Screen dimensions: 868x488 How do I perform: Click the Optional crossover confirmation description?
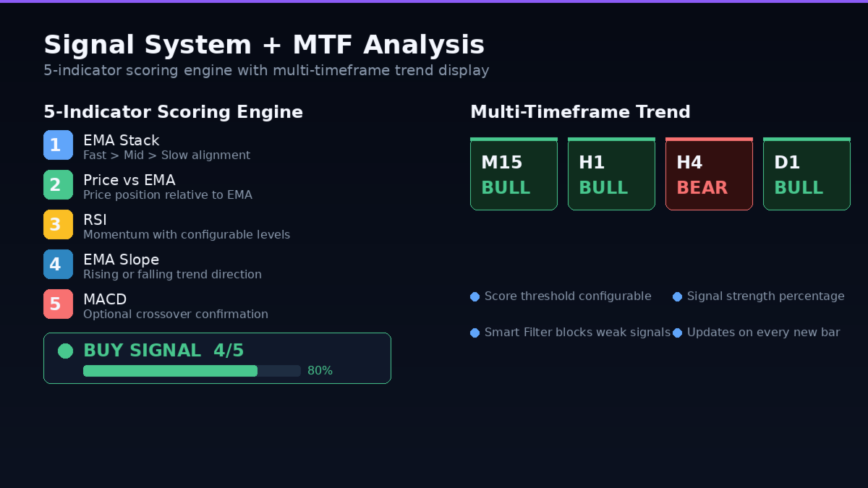176,314
